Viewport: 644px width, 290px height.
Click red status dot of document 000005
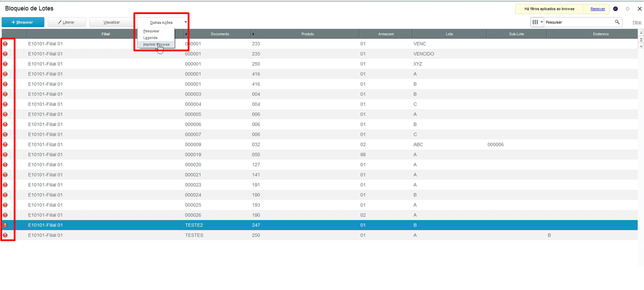coord(5,114)
